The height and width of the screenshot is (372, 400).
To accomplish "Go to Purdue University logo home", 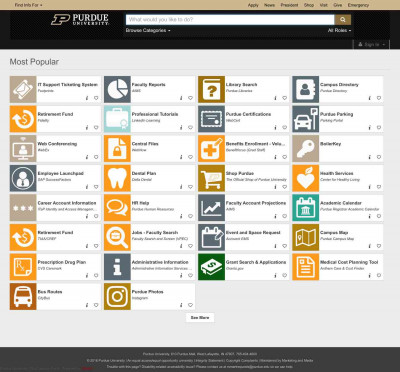I will click(80, 20).
